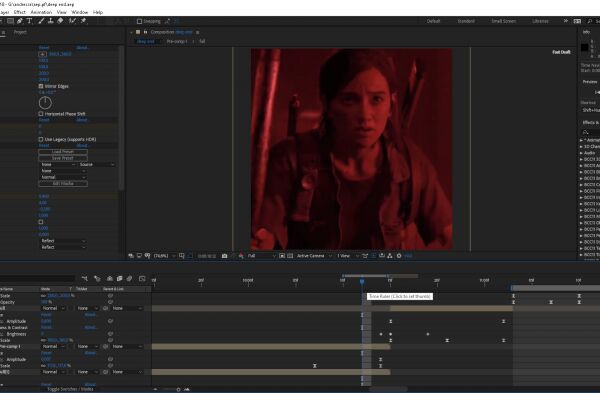Image resolution: width=600 pixels, height=393 pixels.
Task: Click the Reset Exposure icon
Action: (399, 256)
